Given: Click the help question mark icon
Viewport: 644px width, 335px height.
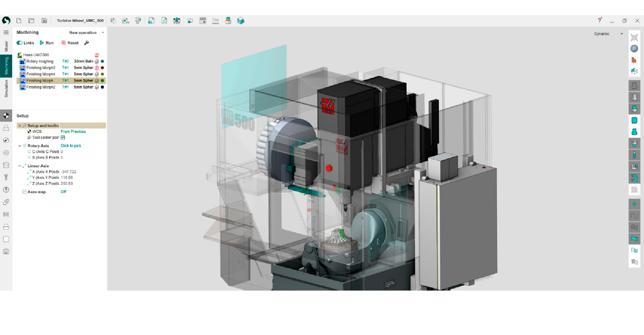Looking at the screenshot, I should pyautogui.click(x=599, y=21).
